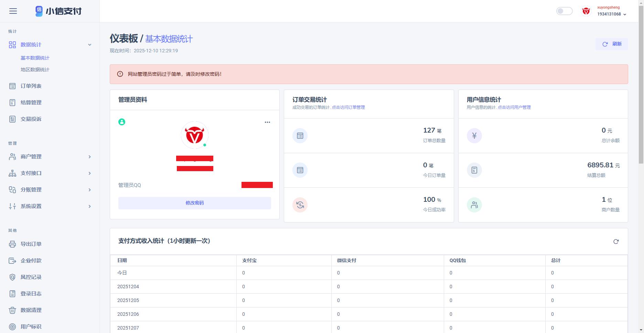Click the online status dot on admin avatar
Viewport: 644px width, 333px height.
point(206,145)
